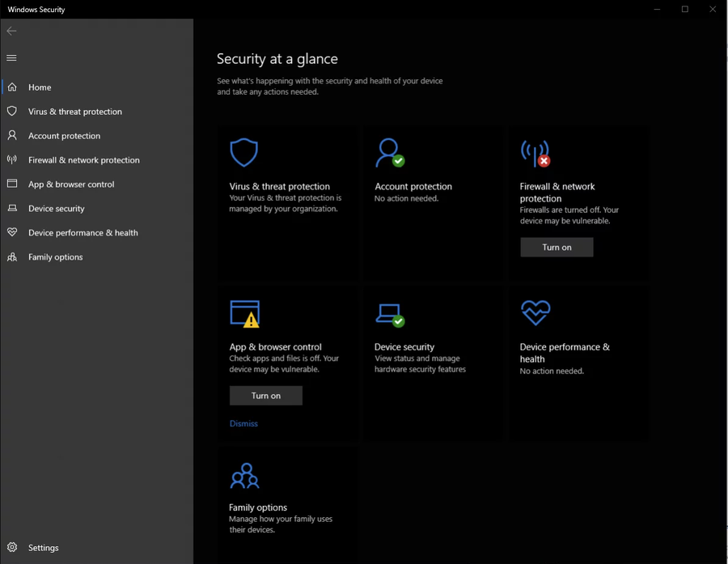
Task: Click the Firewall & network antenna tile icon
Action: [x=535, y=152]
